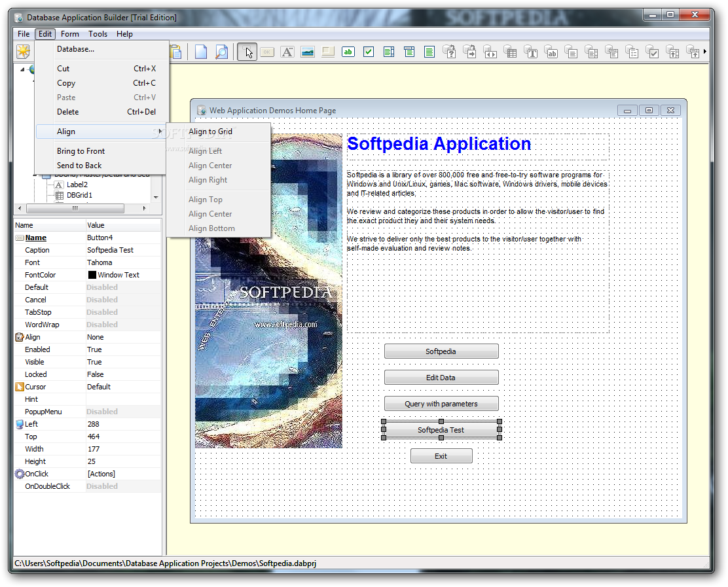Choose Bring to Front
The width and height of the screenshot is (728, 587).
tap(101, 151)
